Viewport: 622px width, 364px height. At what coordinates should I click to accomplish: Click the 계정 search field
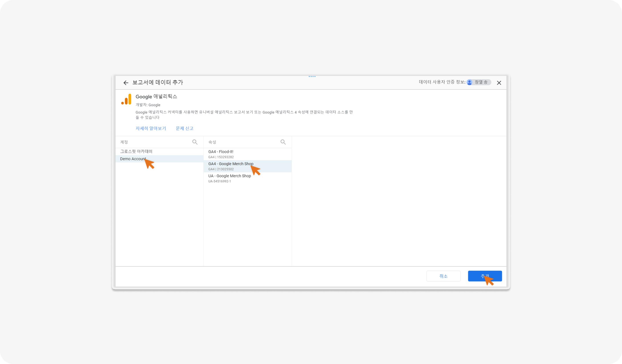coord(159,142)
